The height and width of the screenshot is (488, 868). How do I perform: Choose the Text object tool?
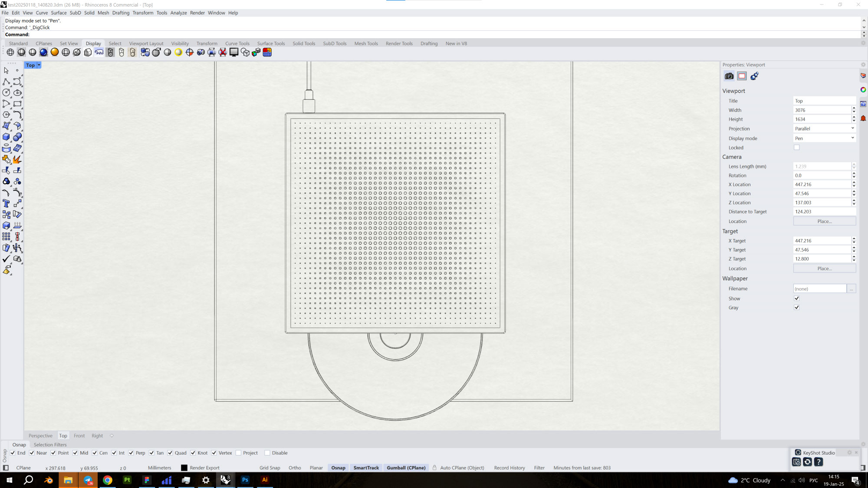click(x=6, y=203)
